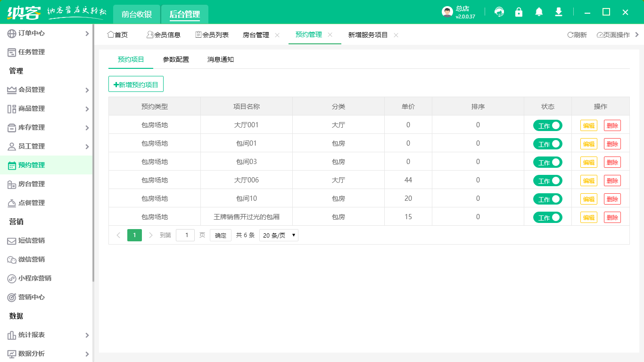Open the 页面操作 menu
The height and width of the screenshot is (362, 644).
pos(613,35)
